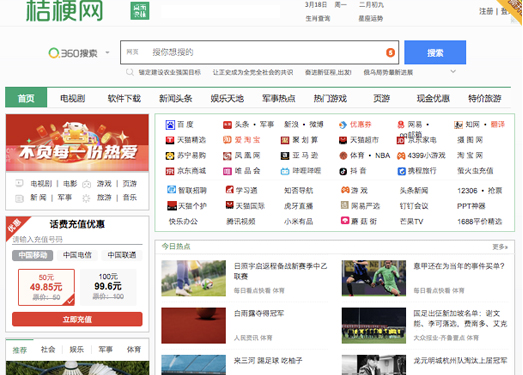
Task: Open the 12306 link
Action: pyautogui.click(x=467, y=191)
